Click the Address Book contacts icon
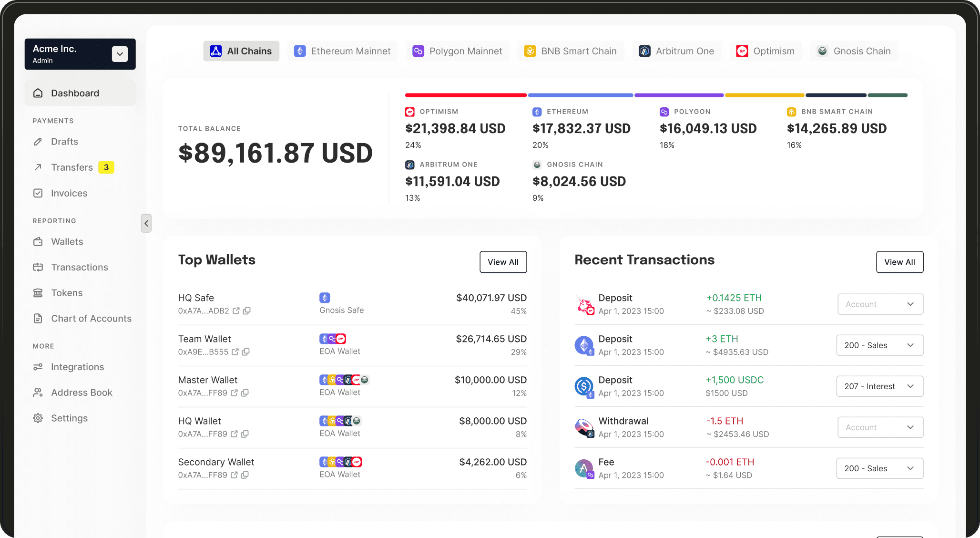The width and height of the screenshot is (980, 538). click(38, 393)
